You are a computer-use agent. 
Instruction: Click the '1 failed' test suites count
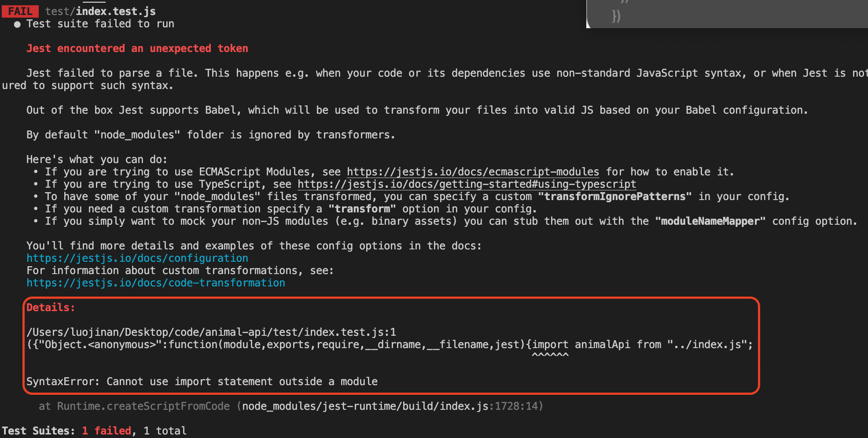click(107, 431)
